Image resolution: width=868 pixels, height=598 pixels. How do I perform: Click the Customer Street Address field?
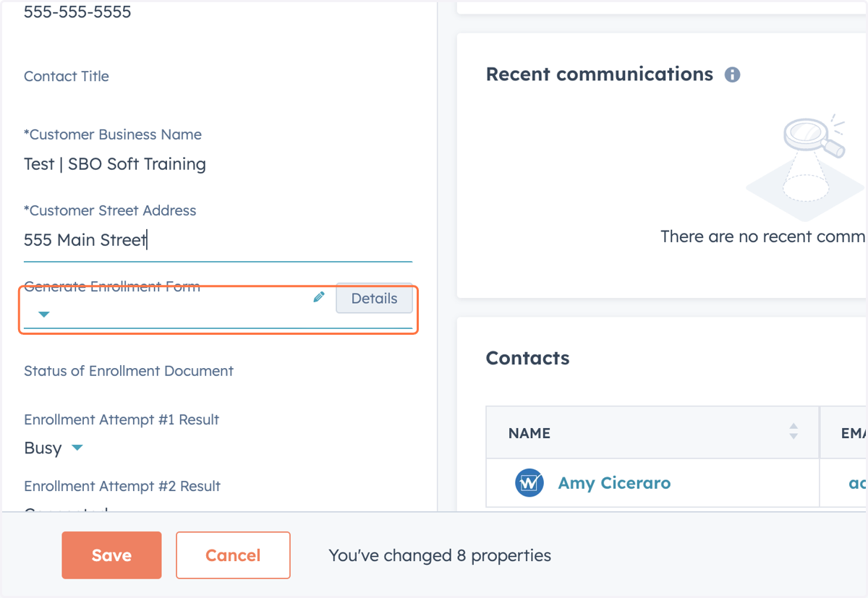pyautogui.click(x=218, y=240)
